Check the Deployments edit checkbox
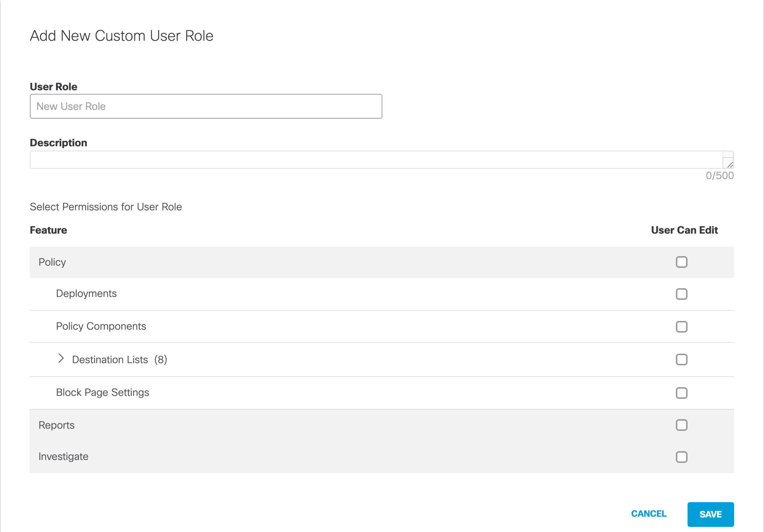Viewport: 764px width, 532px height. (681, 294)
